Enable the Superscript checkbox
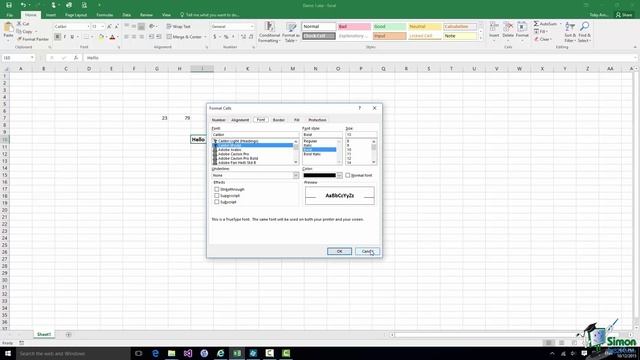The width and height of the screenshot is (640, 360). (x=217, y=196)
